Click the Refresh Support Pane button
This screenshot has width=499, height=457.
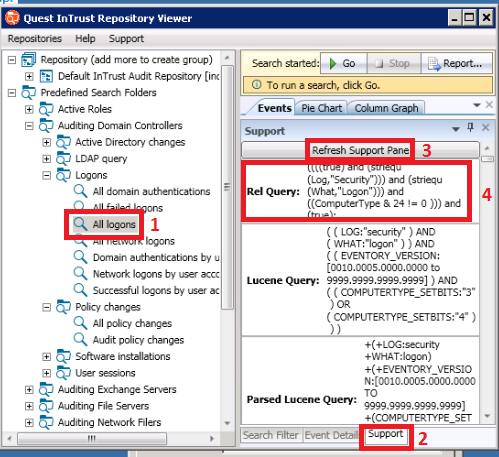click(360, 150)
